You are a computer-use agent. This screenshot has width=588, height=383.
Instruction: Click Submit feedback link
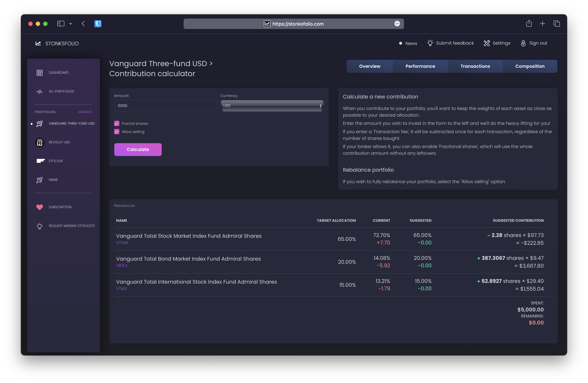pos(455,43)
